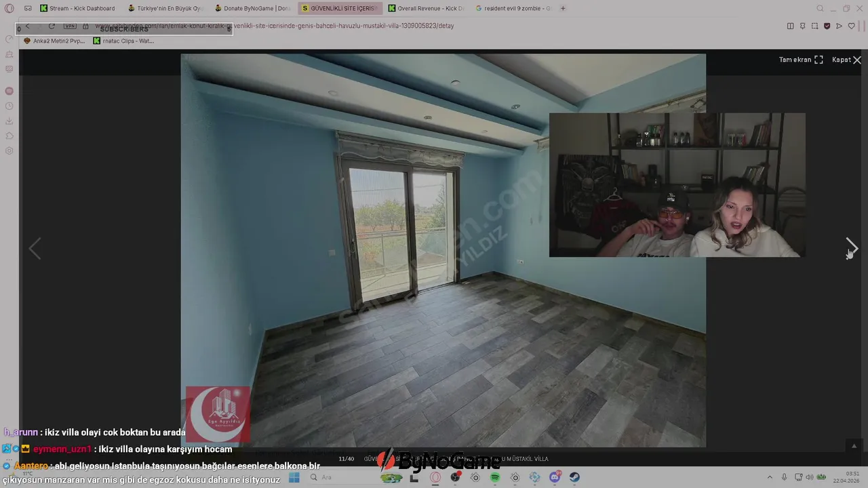
Task: Show hidden system tray icons
Action: [769, 477]
